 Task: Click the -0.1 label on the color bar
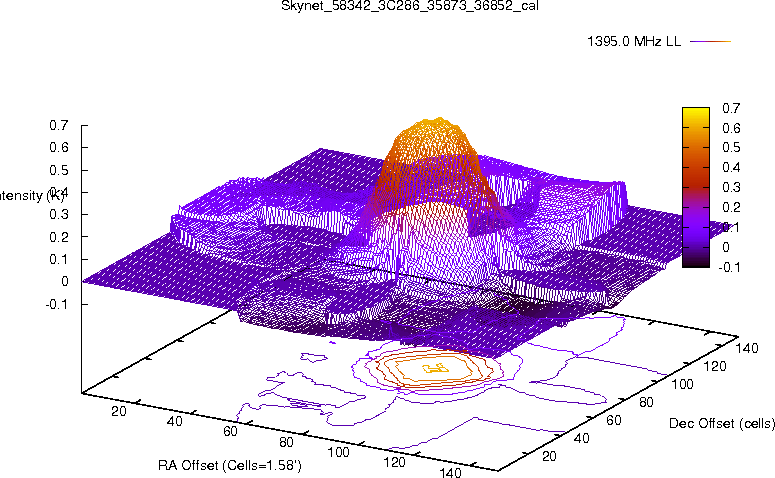tap(729, 267)
